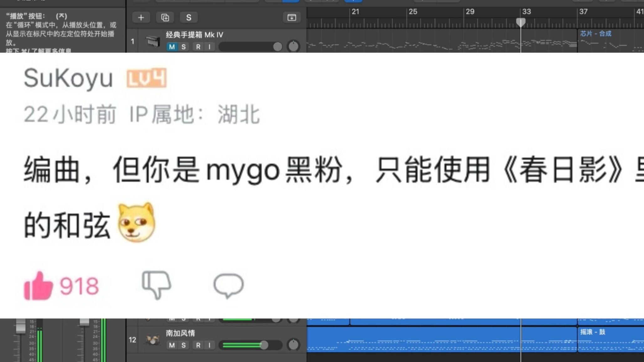Select the 芯片 - 合成 region
The image size is (644, 362).
(610, 41)
